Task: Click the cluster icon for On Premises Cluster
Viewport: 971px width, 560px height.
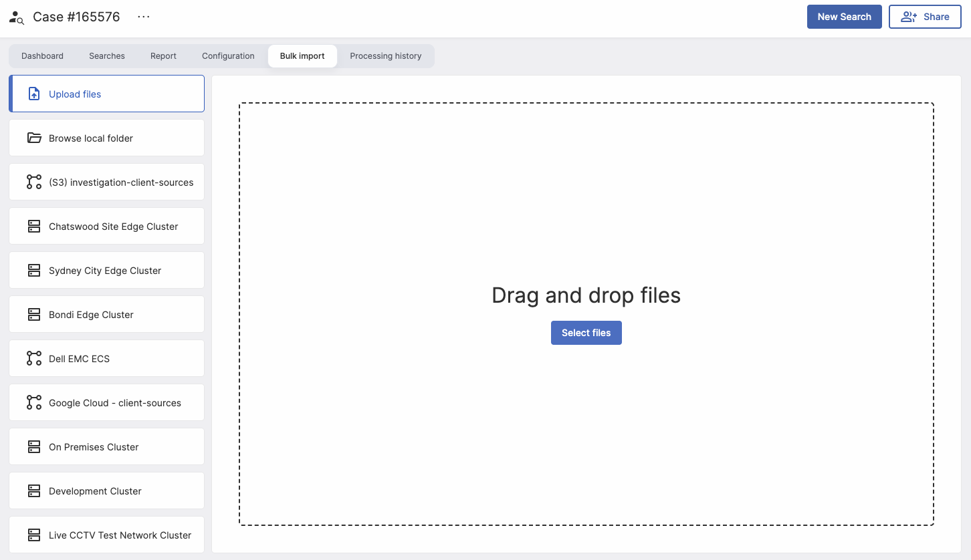Action: pyautogui.click(x=34, y=446)
